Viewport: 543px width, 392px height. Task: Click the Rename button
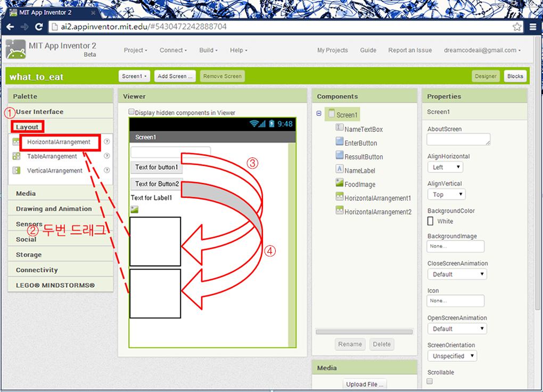click(350, 344)
